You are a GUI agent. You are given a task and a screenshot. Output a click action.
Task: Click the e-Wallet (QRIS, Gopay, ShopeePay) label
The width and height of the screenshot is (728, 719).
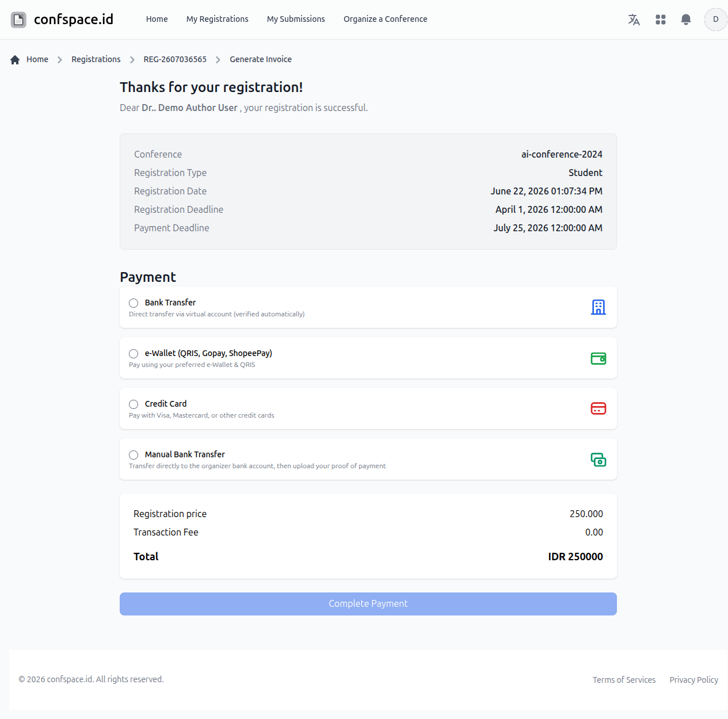[208, 353]
